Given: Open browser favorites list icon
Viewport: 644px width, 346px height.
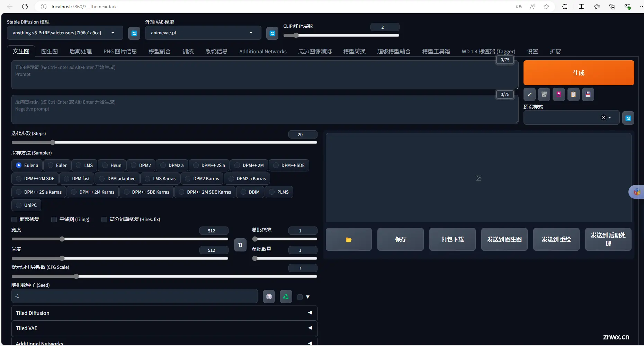Looking at the screenshot, I should pos(597,7).
